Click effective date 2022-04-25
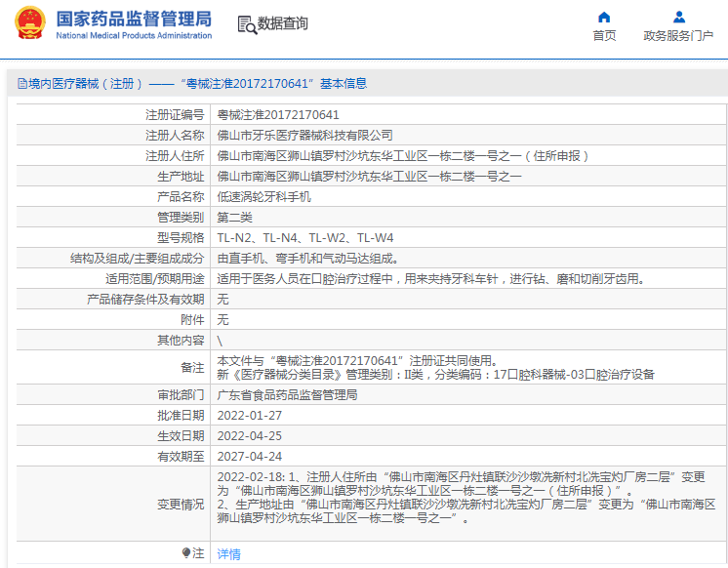The height and width of the screenshot is (568, 728). tap(249, 435)
